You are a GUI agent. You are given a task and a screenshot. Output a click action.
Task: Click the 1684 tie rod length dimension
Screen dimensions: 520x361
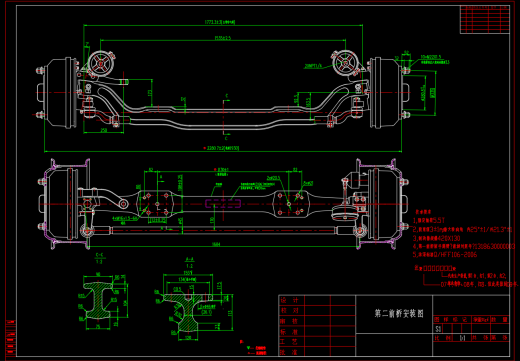point(216,244)
